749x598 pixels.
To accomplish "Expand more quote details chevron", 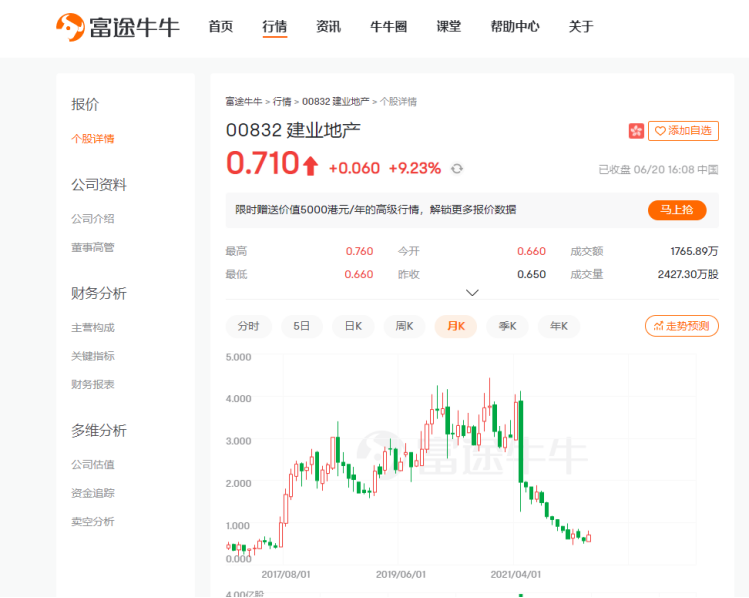I will point(472,293).
